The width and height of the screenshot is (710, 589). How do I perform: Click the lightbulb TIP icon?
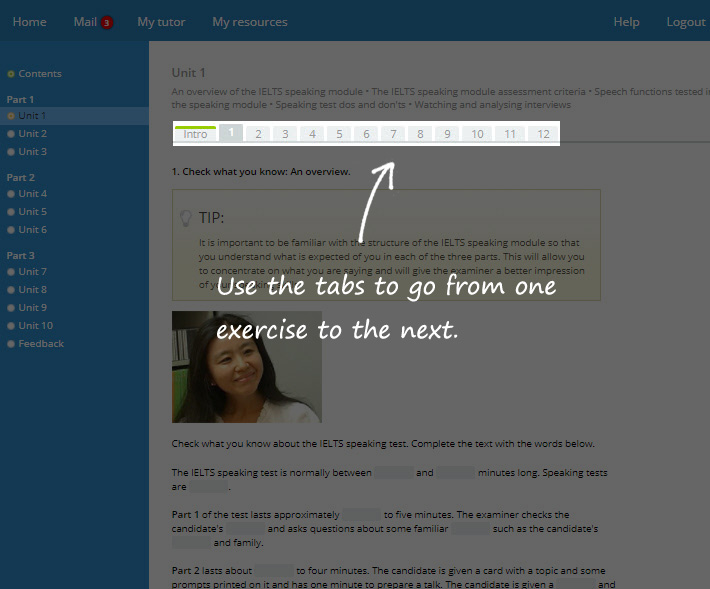coord(185,217)
